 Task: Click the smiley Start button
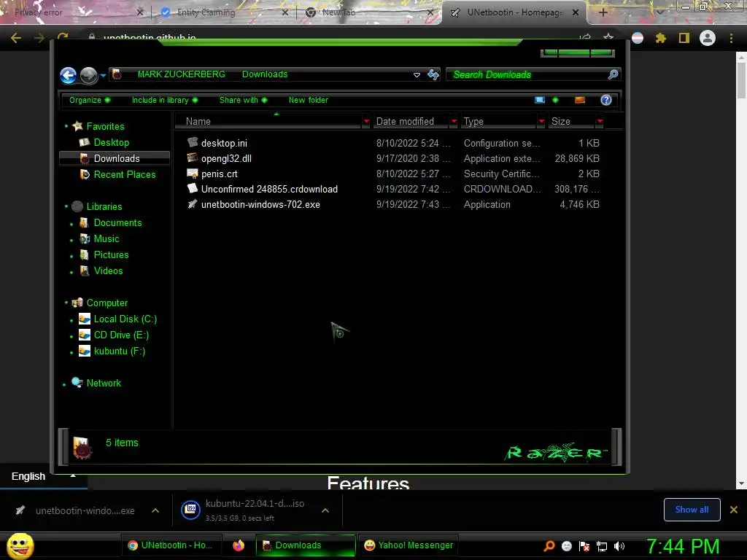pos(20,545)
